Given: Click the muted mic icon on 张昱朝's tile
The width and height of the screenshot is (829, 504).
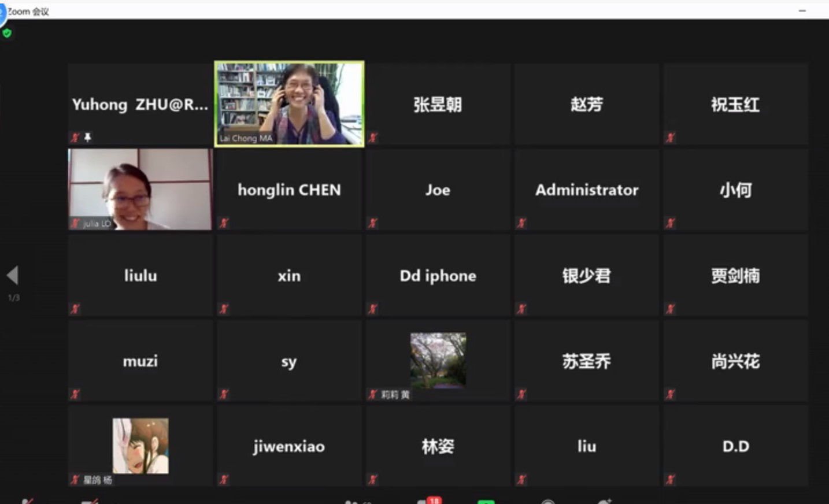Looking at the screenshot, I should point(373,138).
